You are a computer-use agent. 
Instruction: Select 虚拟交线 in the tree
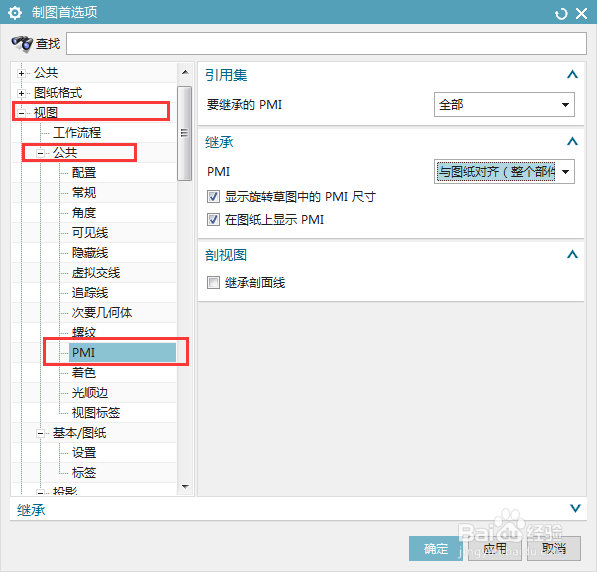coord(96,273)
